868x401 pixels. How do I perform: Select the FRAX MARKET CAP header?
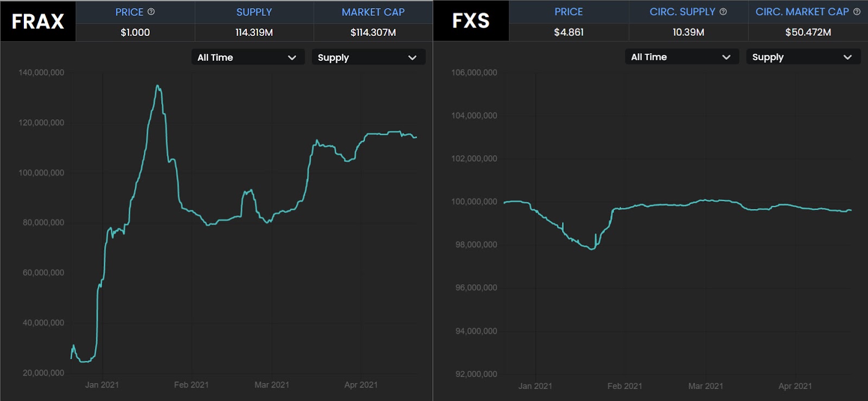pyautogui.click(x=373, y=12)
